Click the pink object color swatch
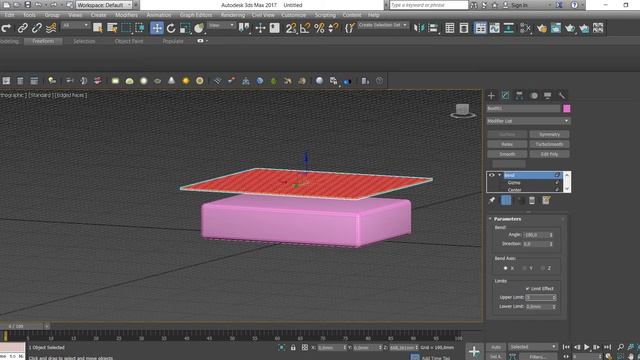 [x=567, y=108]
